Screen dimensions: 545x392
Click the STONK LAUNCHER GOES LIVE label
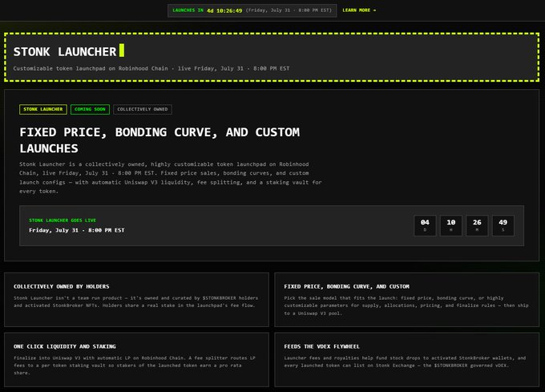pyautogui.click(x=63, y=220)
